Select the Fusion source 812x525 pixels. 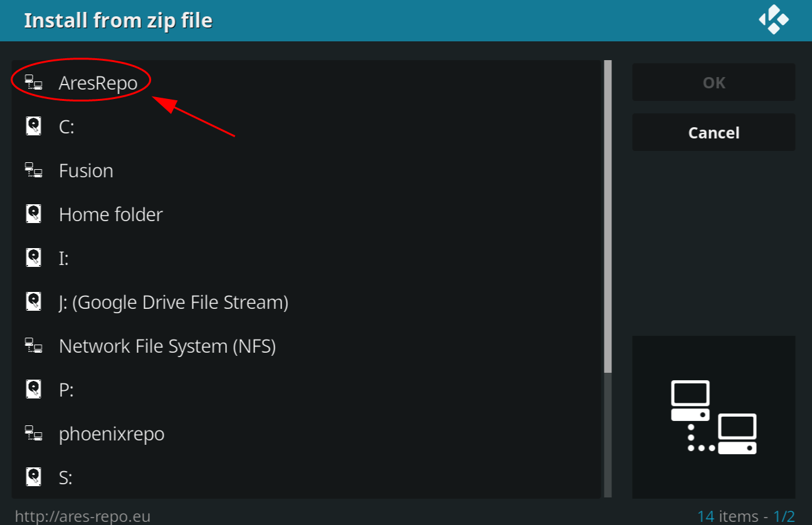[307, 170]
